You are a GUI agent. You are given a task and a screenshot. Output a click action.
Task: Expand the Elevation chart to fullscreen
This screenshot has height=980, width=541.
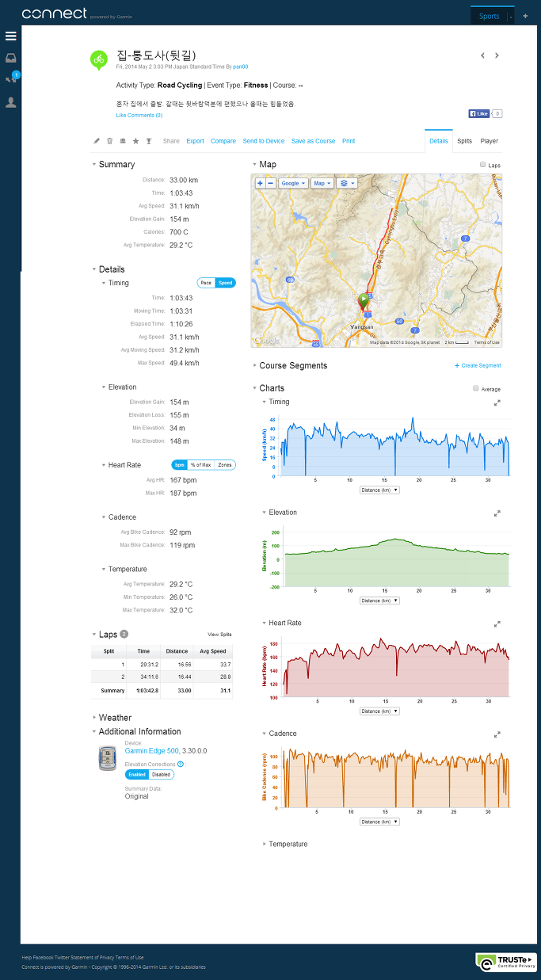coord(497,513)
